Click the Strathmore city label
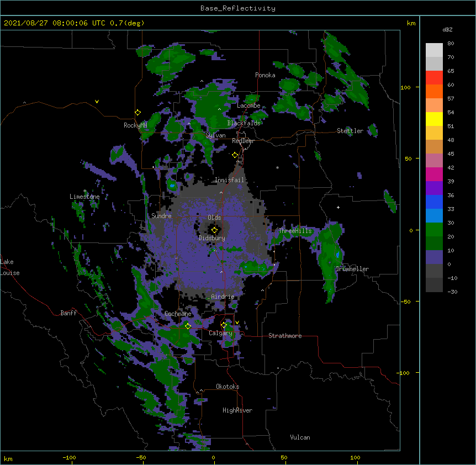The image size is (476, 465). click(x=285, y=336)
